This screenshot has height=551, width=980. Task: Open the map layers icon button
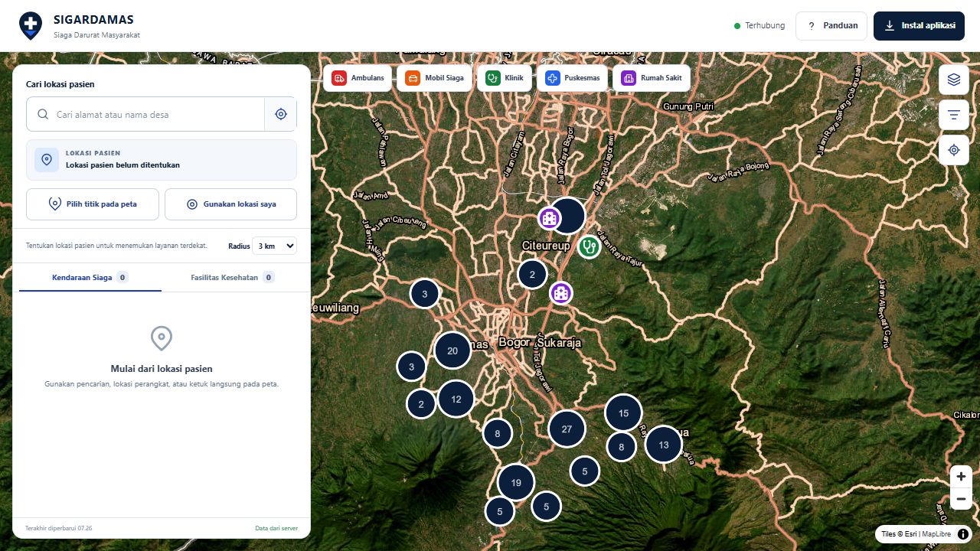pyautogui.click(x=953, y=80)
